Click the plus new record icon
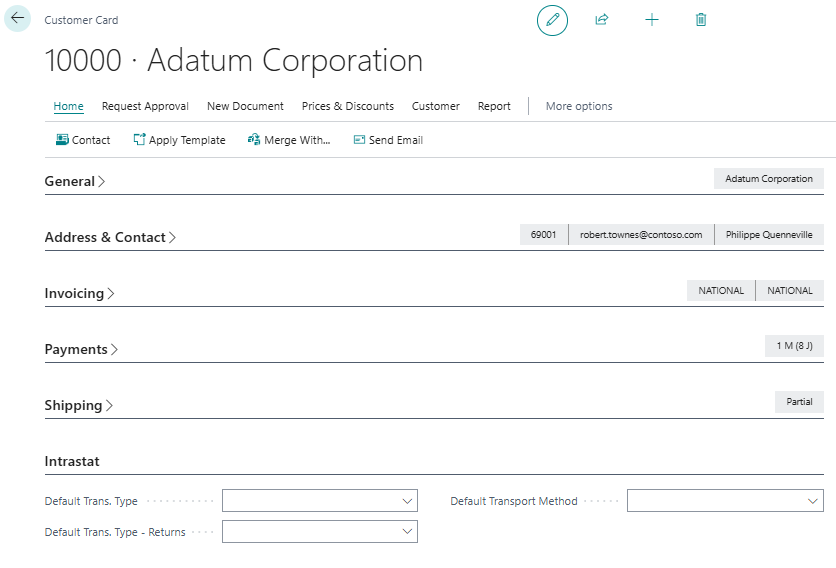This screenshot has width=836, height=568. (x=652, y=20)
